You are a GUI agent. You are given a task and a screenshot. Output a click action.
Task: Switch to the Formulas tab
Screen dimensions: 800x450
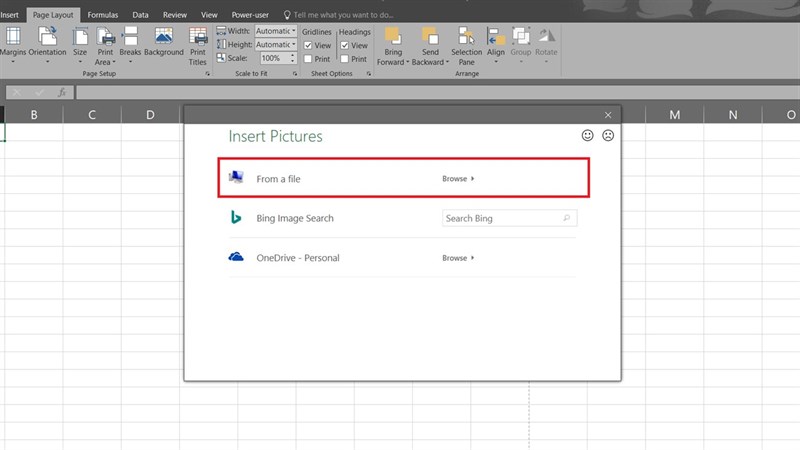point(103,15)
